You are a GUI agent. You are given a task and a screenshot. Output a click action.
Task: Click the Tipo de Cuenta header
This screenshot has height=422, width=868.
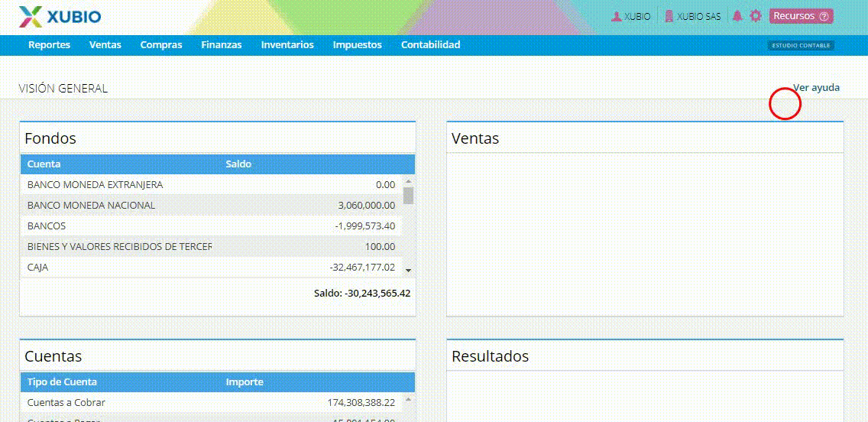62,381
